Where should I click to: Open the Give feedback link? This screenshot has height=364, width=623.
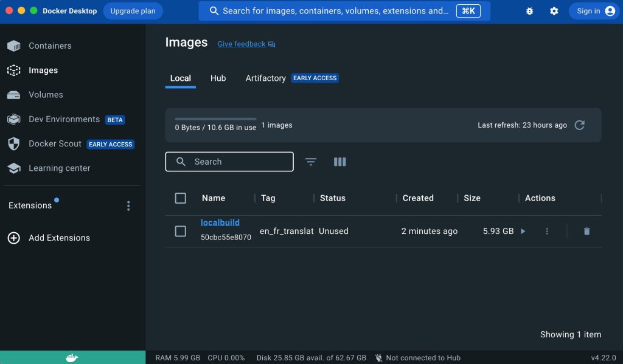(x=242, y=44)
